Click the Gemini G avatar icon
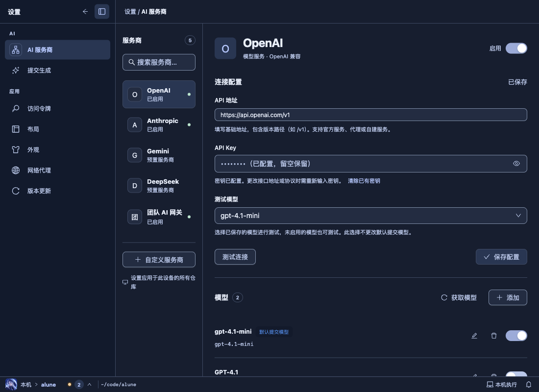Viewport: 539px width, 392px height. point(135,155)
